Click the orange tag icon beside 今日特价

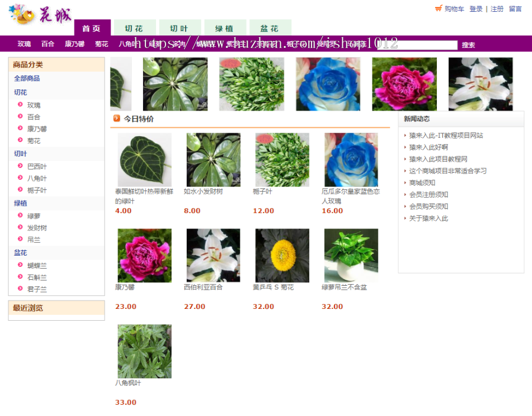coord(117,118)
